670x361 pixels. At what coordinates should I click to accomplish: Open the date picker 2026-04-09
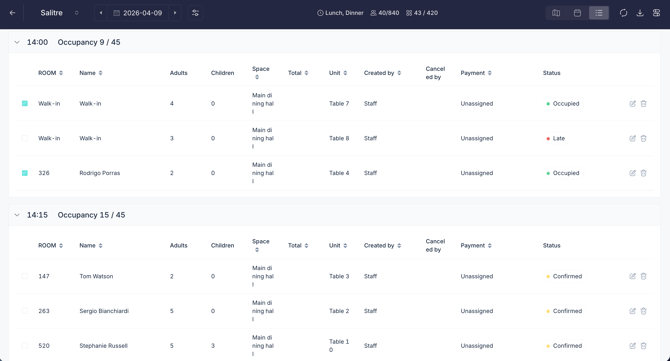(138, 13)
